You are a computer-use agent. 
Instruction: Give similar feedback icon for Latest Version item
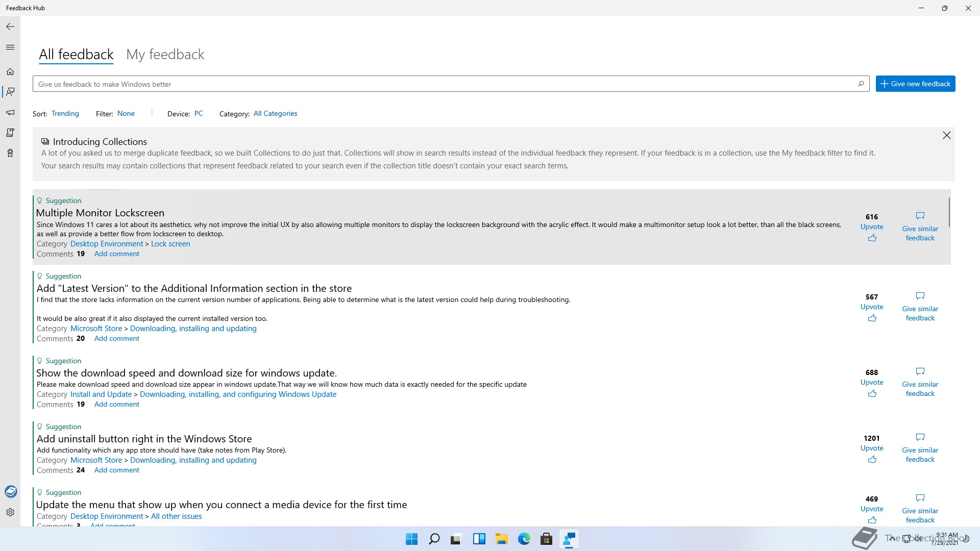pyautogui.click(x=920, y=296)
